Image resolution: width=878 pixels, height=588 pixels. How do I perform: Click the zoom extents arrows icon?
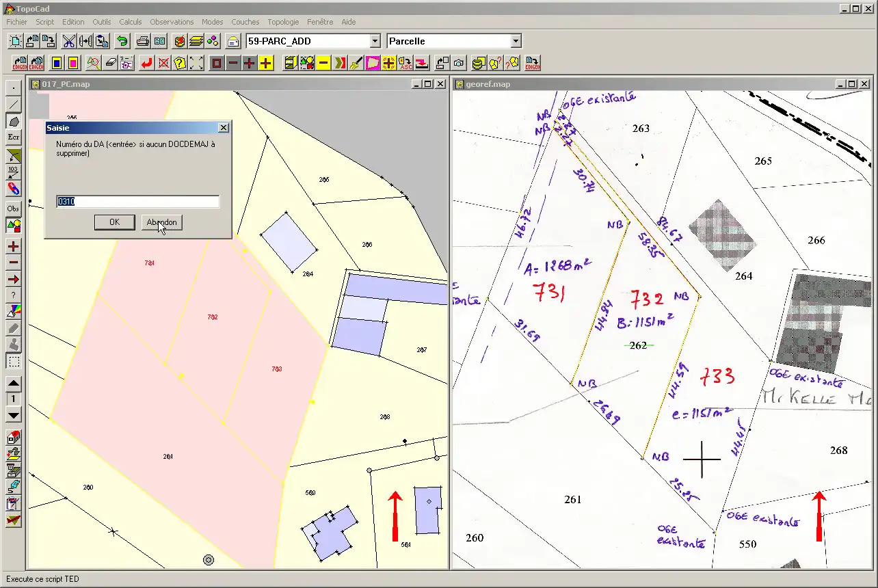click(x=196, y=63)
